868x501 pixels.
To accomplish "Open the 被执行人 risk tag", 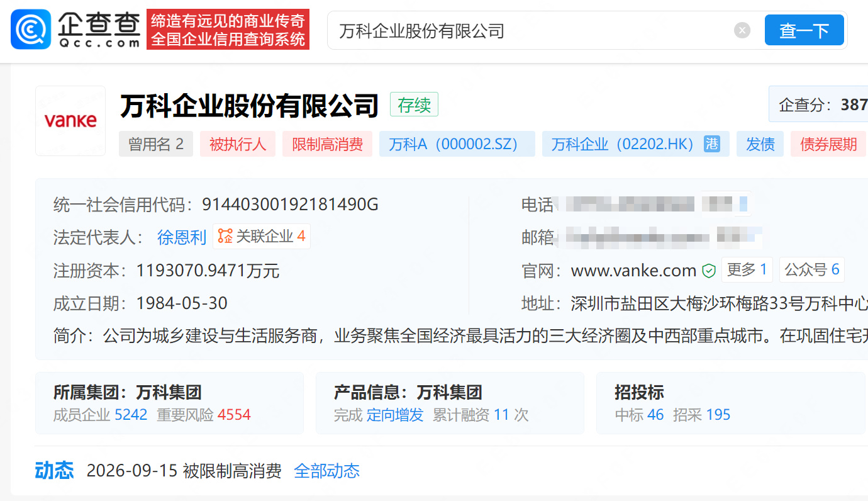I will tap(238, 144).
